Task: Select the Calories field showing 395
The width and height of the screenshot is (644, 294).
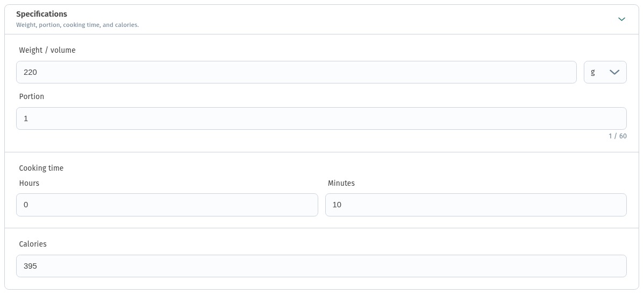Action: click(321, 266)
